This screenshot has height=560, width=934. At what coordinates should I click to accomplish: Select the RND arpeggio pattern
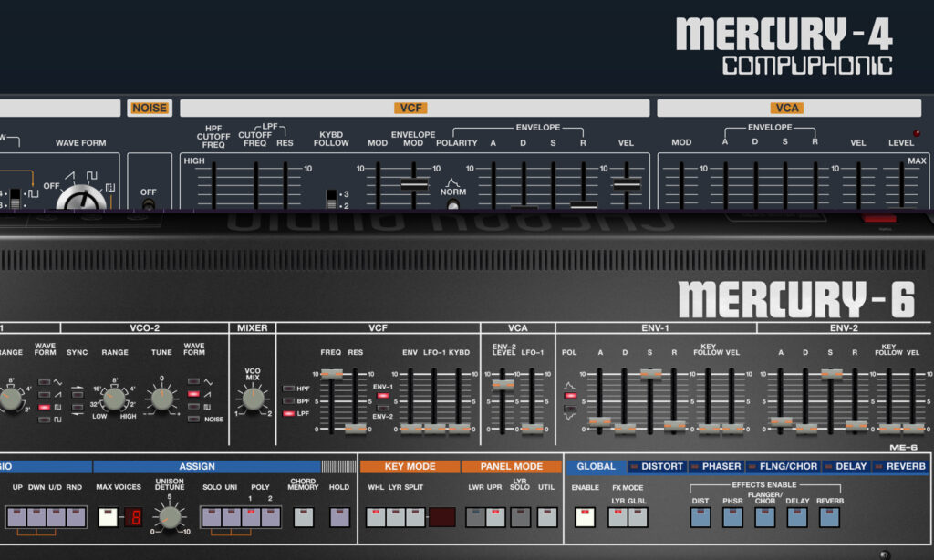coord(76,517)
